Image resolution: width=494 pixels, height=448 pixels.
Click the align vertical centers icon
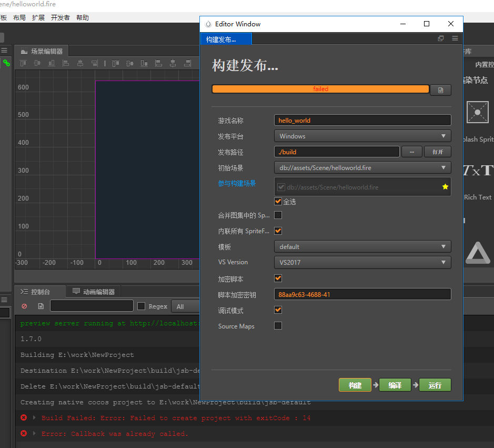[37, 63]
